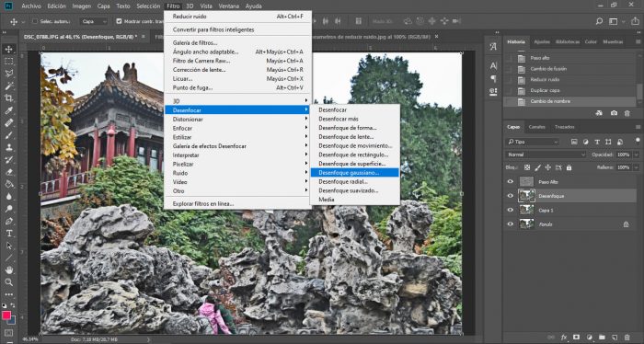Open the Relleno dropdown arrow

(637, 167)
